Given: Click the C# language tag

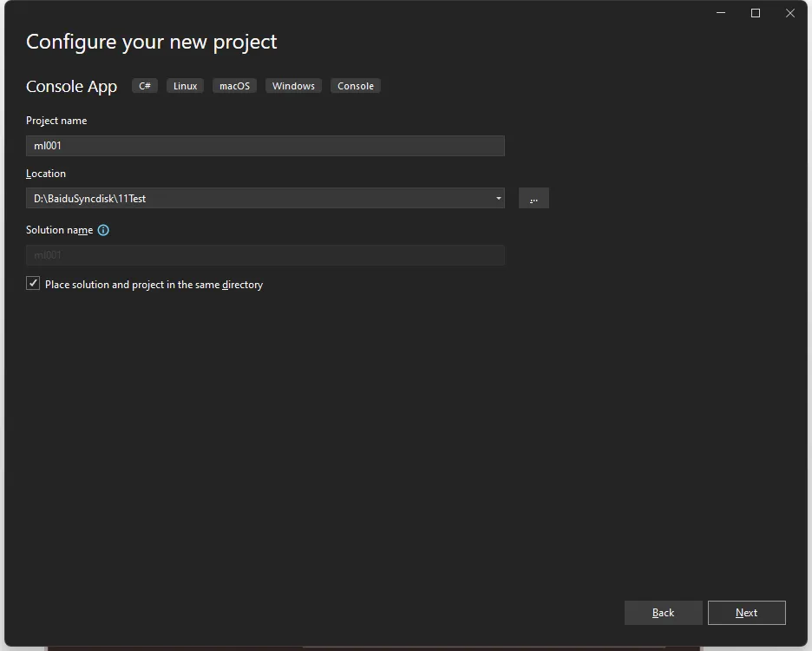Looking at the screenshot, I should click(x=145, y=86).
